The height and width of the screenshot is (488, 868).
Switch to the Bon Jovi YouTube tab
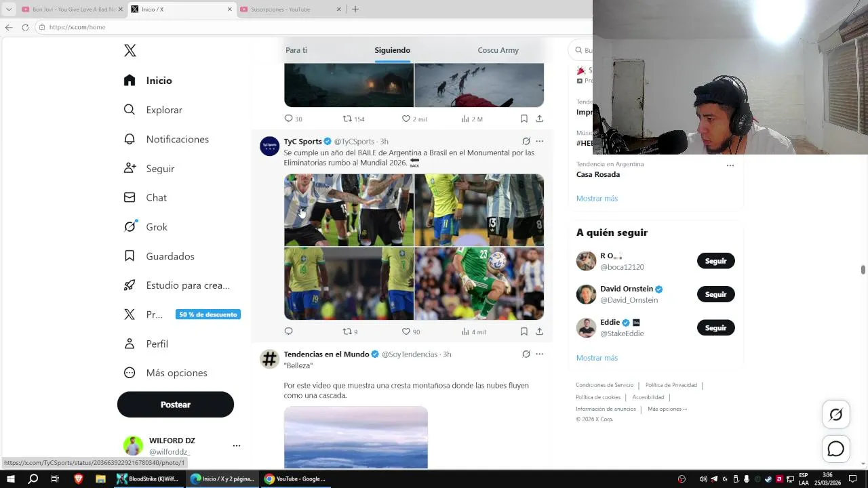coord(71,9)
